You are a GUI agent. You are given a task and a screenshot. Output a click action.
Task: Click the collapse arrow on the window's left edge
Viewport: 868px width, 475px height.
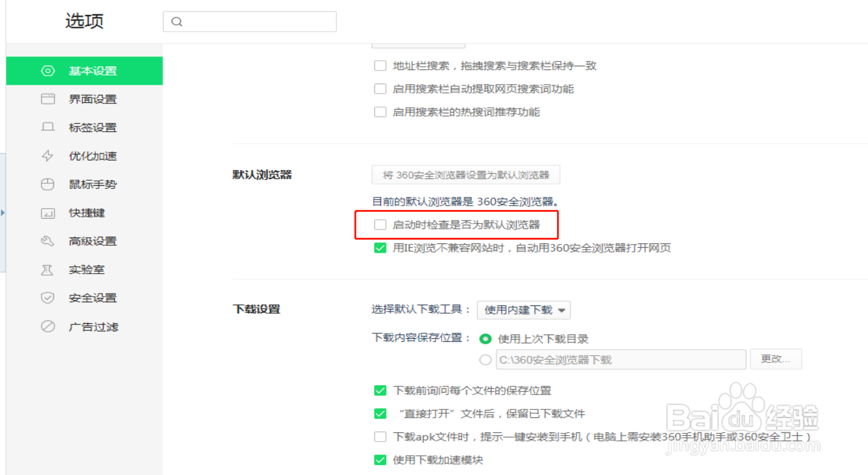point(2,213)
